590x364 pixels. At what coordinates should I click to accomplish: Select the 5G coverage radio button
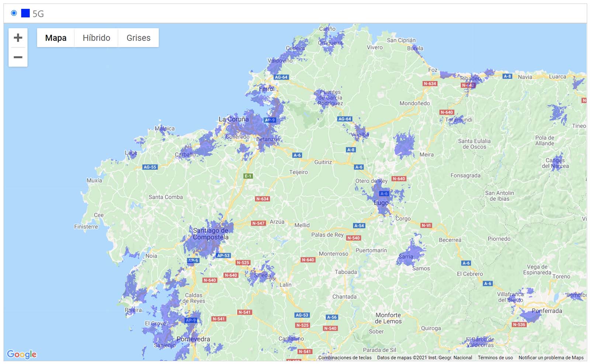14,13
